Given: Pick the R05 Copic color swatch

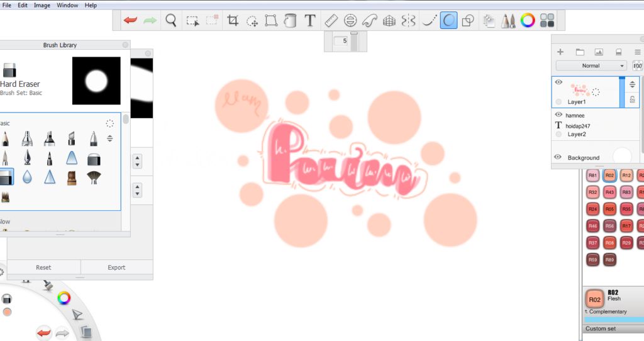Looking at the screenshot, I should [609, 209].
